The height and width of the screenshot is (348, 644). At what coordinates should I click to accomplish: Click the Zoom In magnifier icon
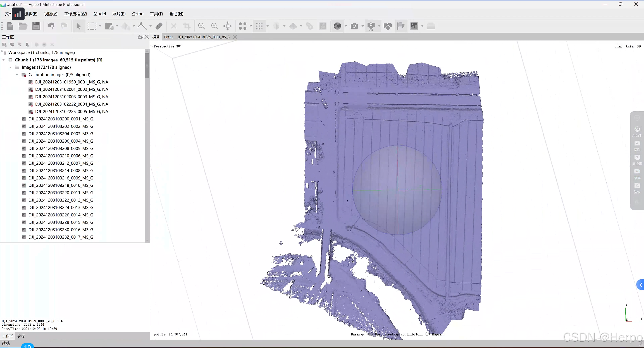pyautogui.click(x=201, y=26)
